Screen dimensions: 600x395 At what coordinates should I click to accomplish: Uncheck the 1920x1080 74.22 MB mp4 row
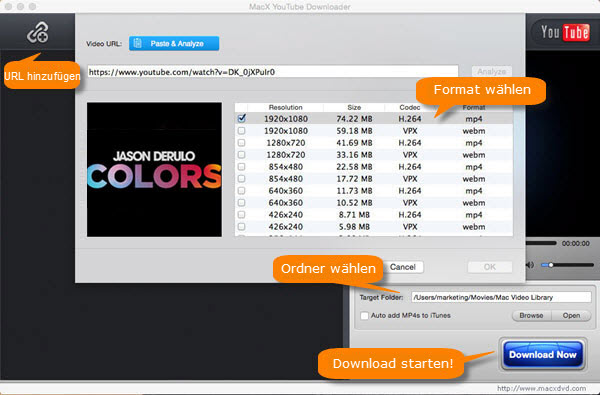241,119
